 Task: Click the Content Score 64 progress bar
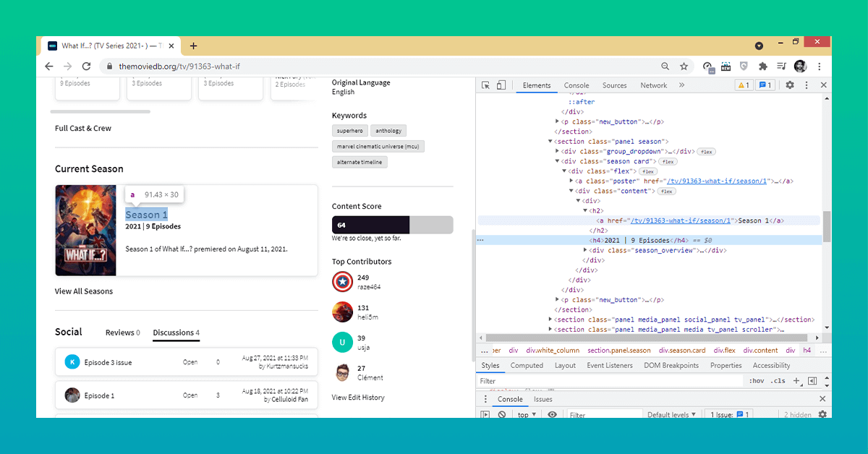pyautogui.click(x=393, y=225)
